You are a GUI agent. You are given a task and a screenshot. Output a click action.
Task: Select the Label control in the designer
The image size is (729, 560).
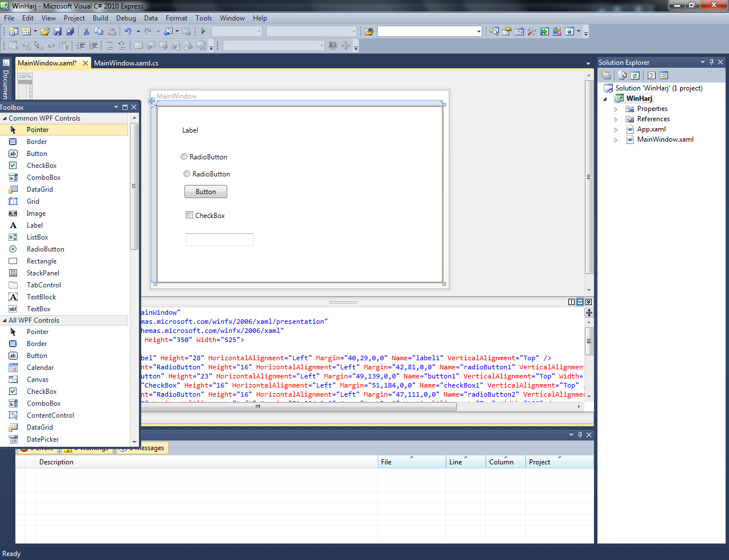(x=190, y=130)
